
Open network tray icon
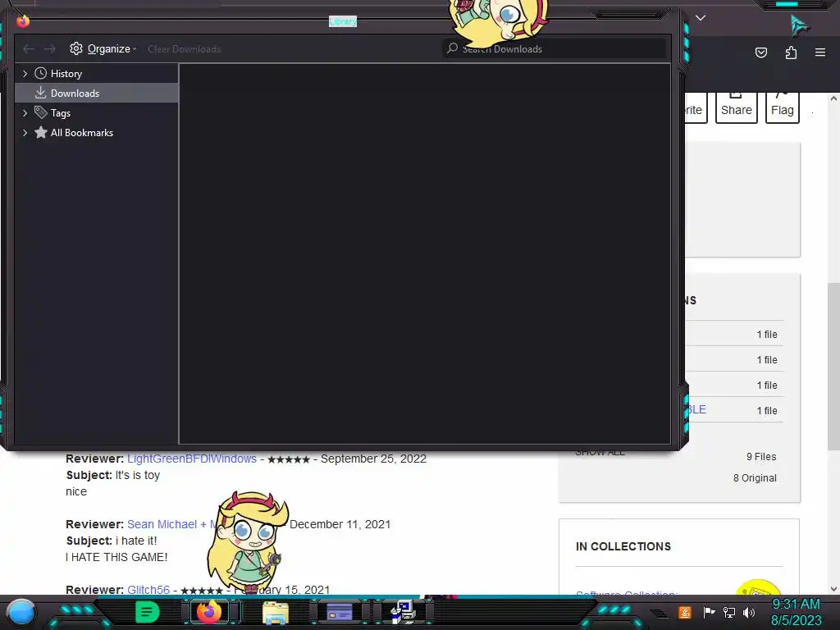click(x=729, y=612)
